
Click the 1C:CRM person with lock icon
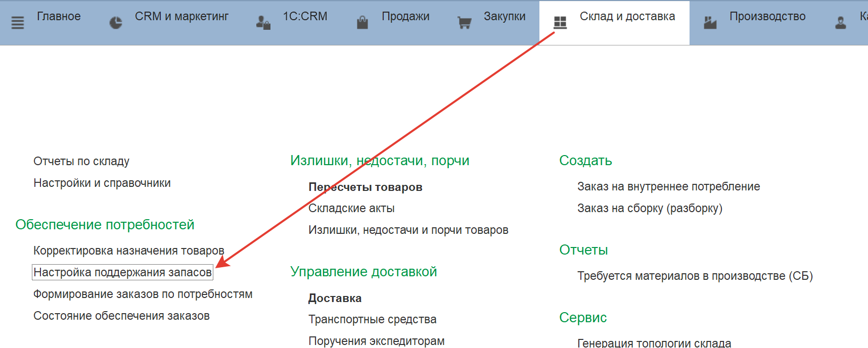[x=263, y=23]
